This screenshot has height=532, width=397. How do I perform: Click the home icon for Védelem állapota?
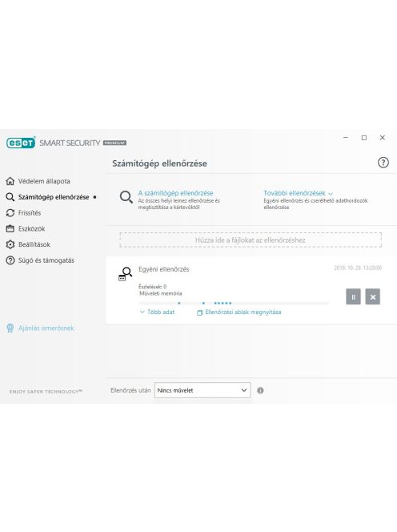coord(10,181)
